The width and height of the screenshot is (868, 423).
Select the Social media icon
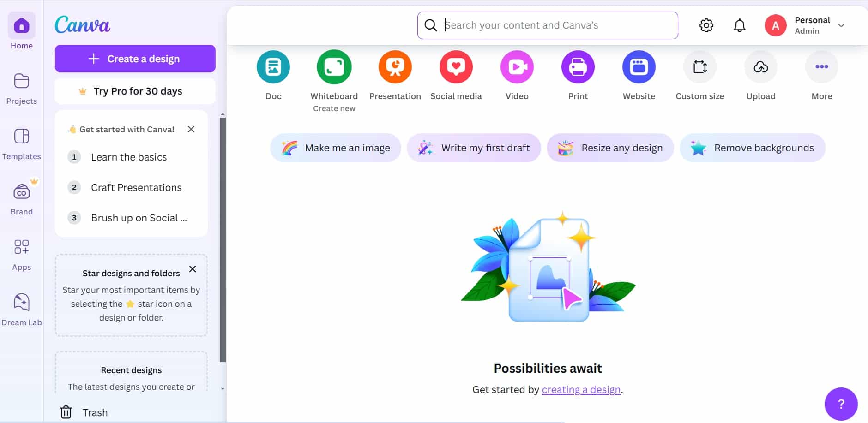[x=456, y=67]
